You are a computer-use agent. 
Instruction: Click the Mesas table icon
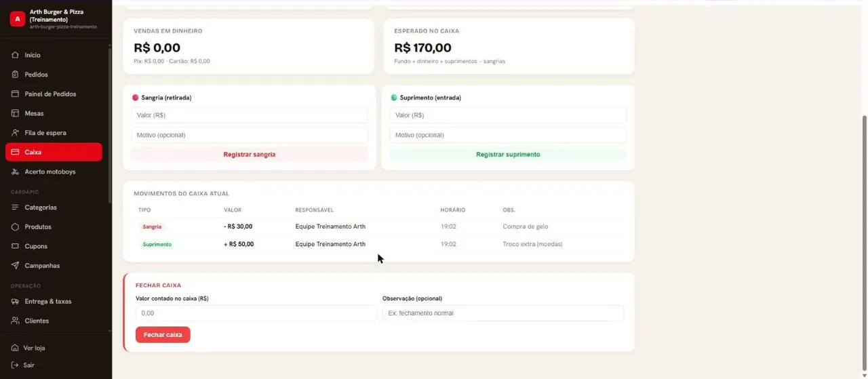tap(15, 113)
